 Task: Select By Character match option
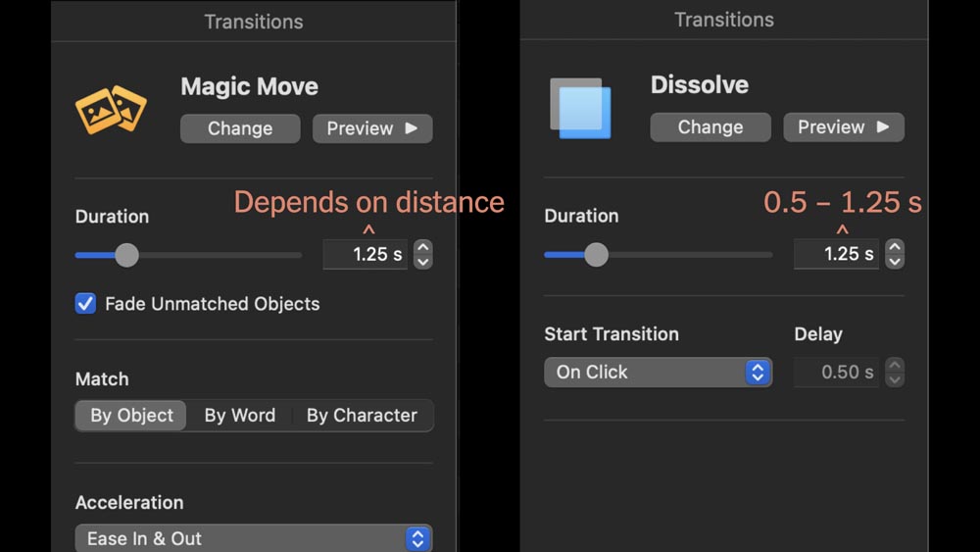362,416
